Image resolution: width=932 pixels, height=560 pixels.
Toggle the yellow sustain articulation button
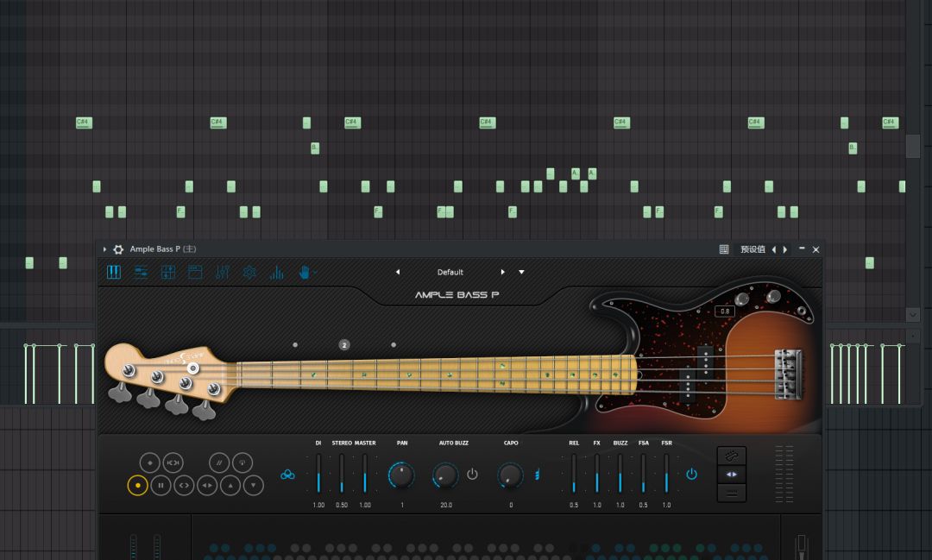[x=137, y=485]
